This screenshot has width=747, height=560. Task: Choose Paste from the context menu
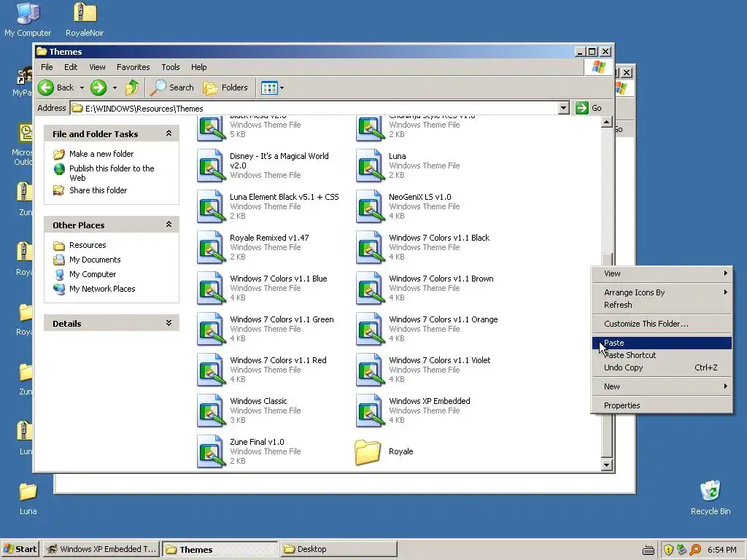tap(662, 343)
